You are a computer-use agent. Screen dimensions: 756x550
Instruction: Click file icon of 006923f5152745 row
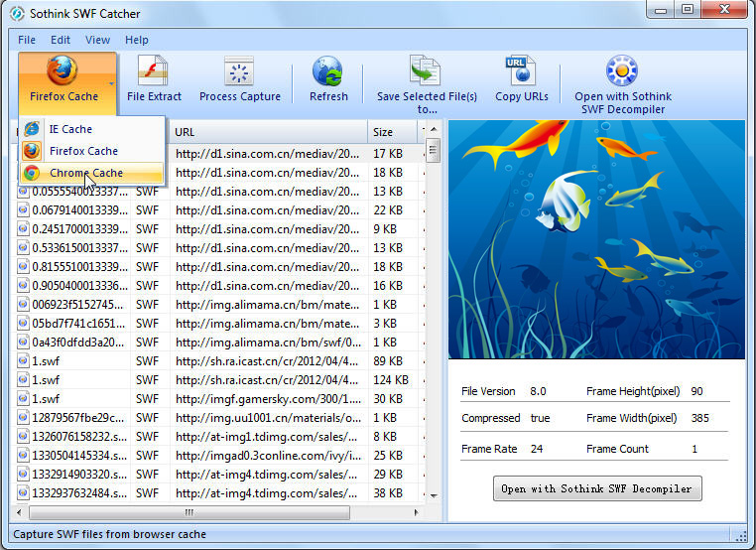(x=23, y=305)
